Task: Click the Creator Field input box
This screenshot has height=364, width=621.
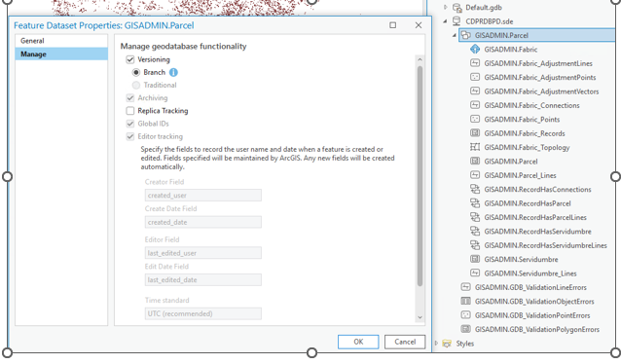Action: click(202, 196)
